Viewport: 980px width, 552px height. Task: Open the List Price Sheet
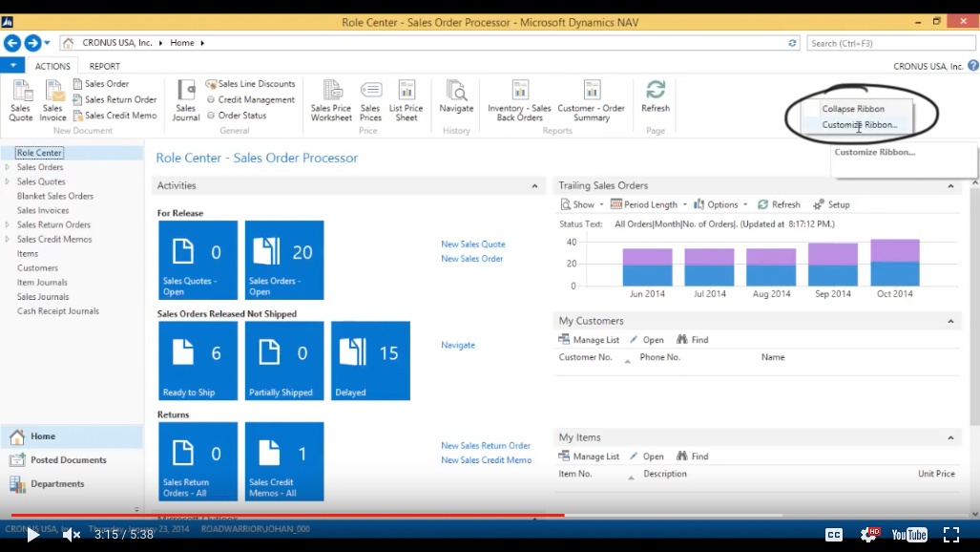tap(407, 100)
